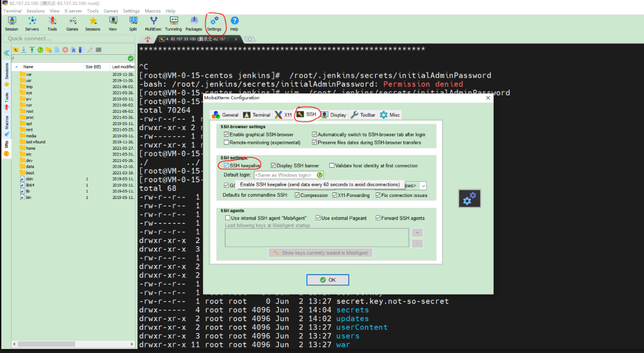Viewport: 644px width, 353px height.
Task: Open the Games toolbar icon
Action: [x=72, y=22]
